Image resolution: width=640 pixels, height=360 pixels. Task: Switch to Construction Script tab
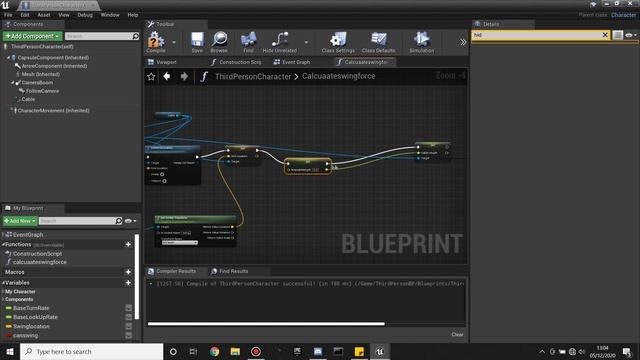point(236,62)
